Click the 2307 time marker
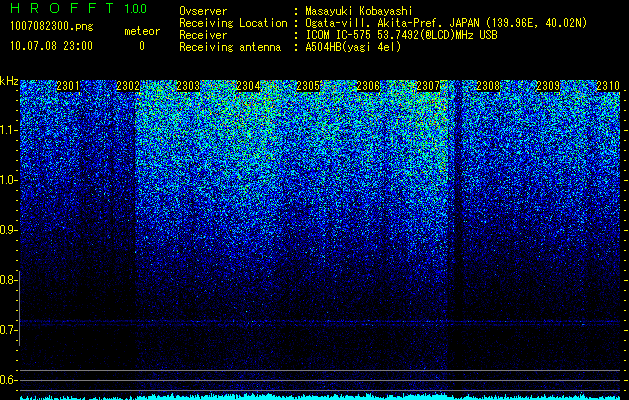 [428, 86]
